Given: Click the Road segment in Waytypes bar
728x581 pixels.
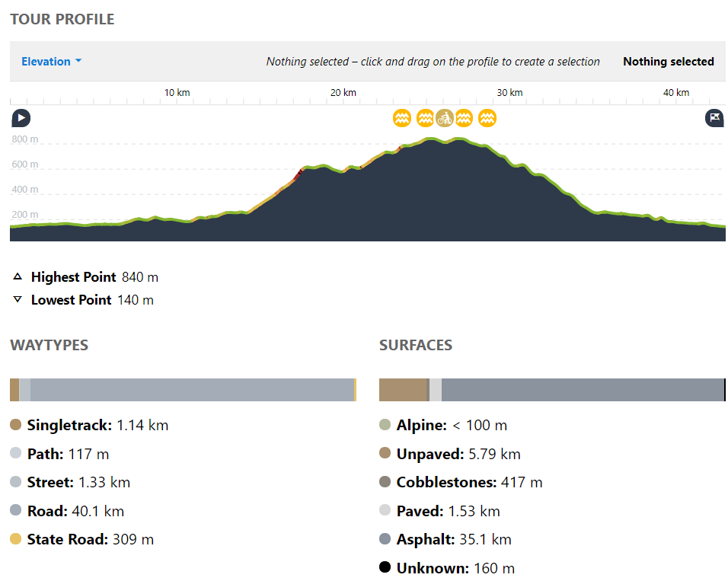Looking at the screenshot, I should pyautogui.click(x=190, y=390).
